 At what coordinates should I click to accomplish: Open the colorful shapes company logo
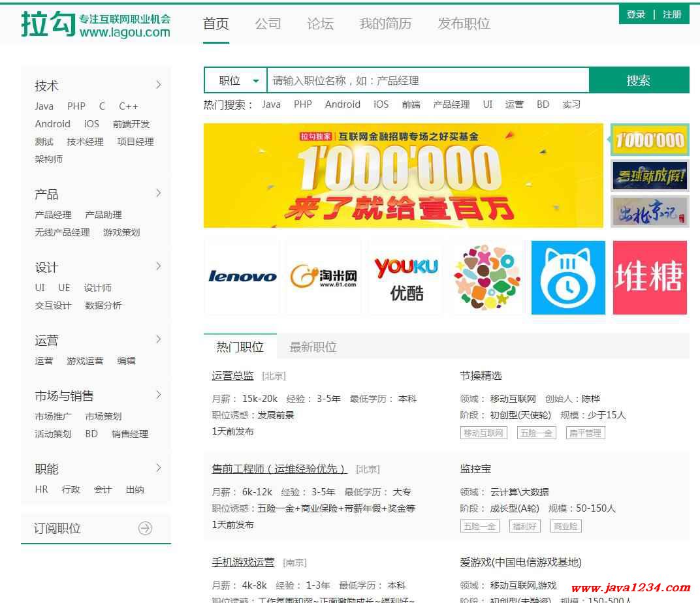(487, 277)
